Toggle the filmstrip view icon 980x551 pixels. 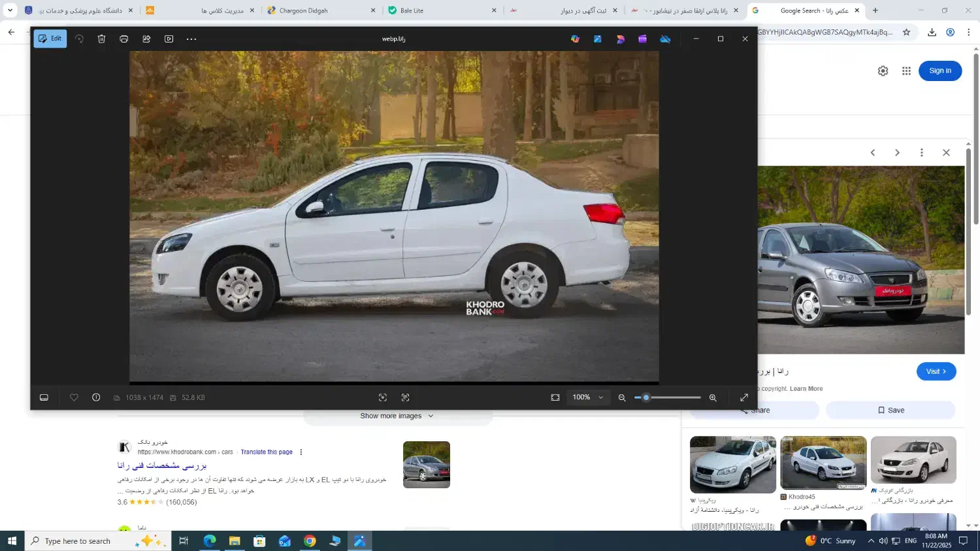point(44,397)
